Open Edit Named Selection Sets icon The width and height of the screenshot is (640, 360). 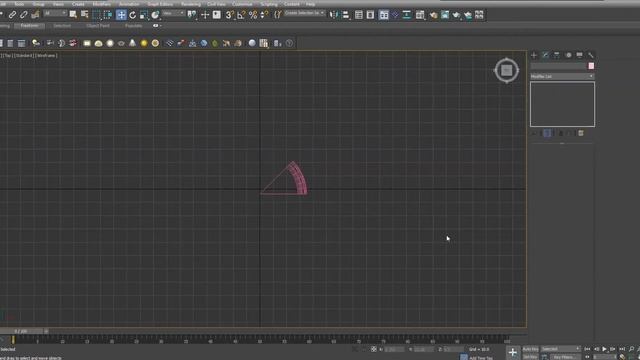click(278, 15)
